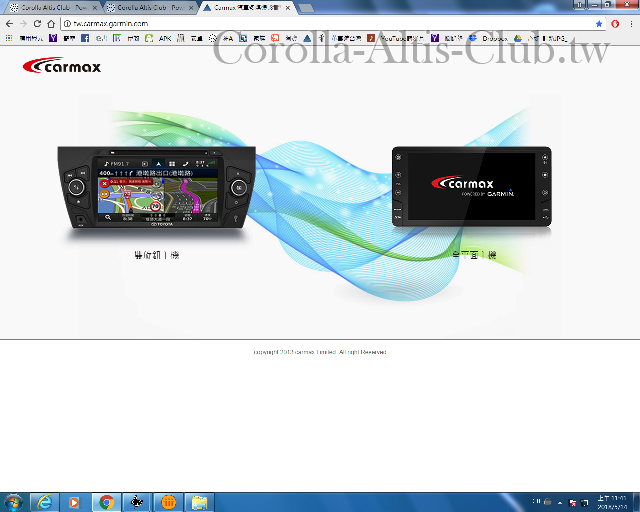Open a new browser tab
640x512 pixels.
(x=306, y=8)
